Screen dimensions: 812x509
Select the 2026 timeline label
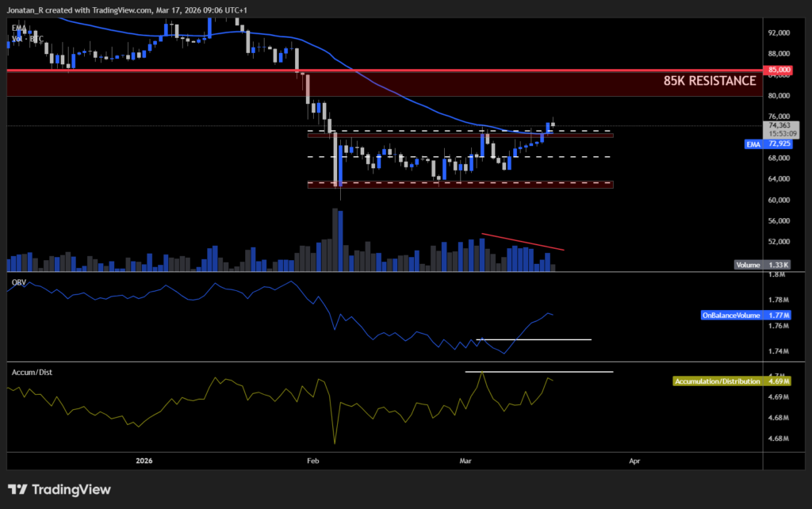144,461
